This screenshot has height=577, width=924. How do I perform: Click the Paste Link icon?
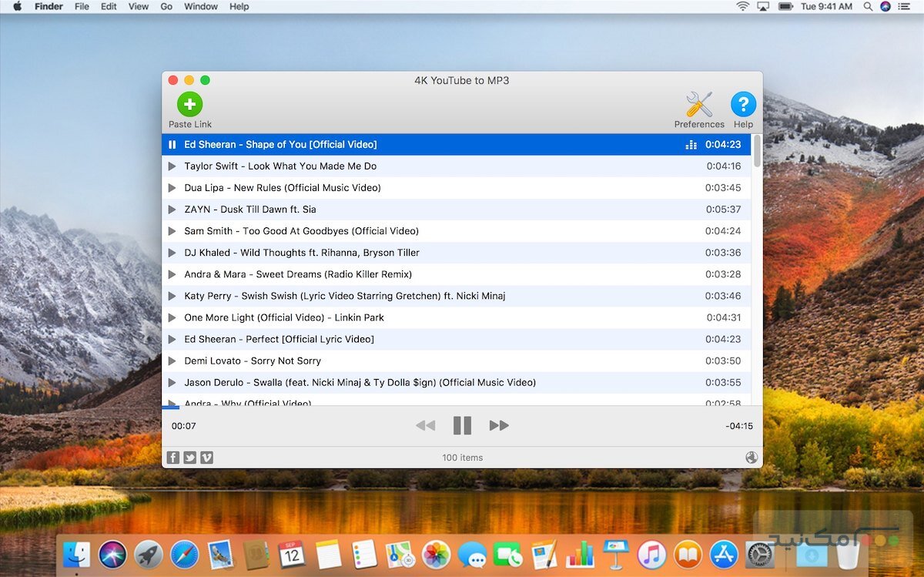pyautogui.click(x=189, y=106)
